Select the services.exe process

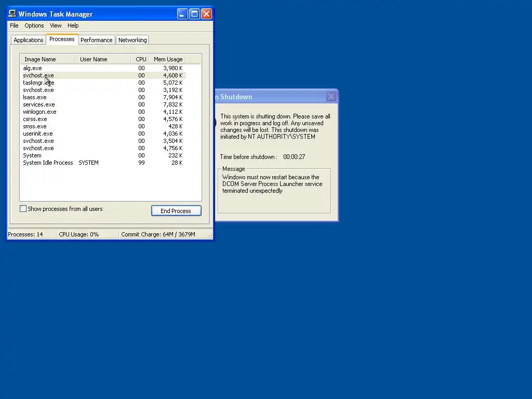(x=103, y=104)
